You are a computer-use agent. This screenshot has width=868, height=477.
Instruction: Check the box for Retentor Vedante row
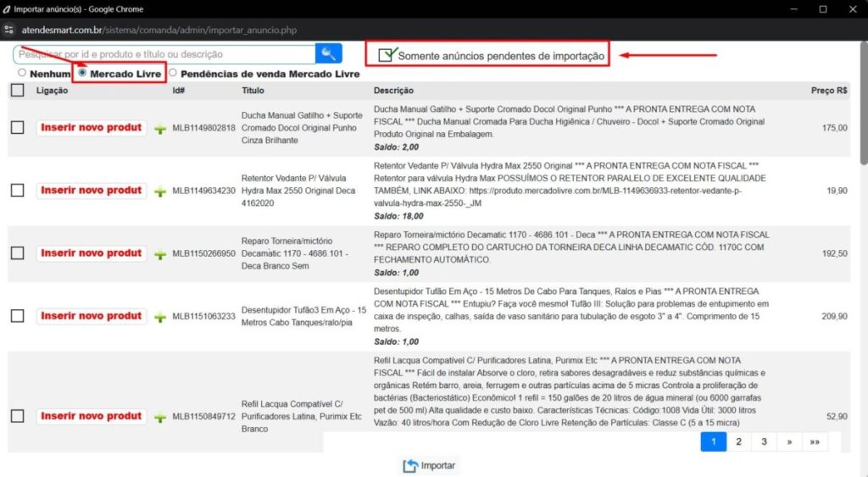[17, 191]
